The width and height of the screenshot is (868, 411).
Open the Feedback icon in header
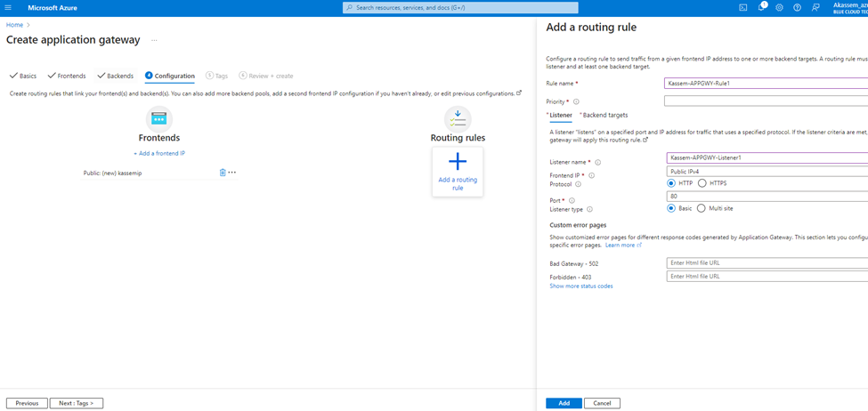tap(815, 8)
